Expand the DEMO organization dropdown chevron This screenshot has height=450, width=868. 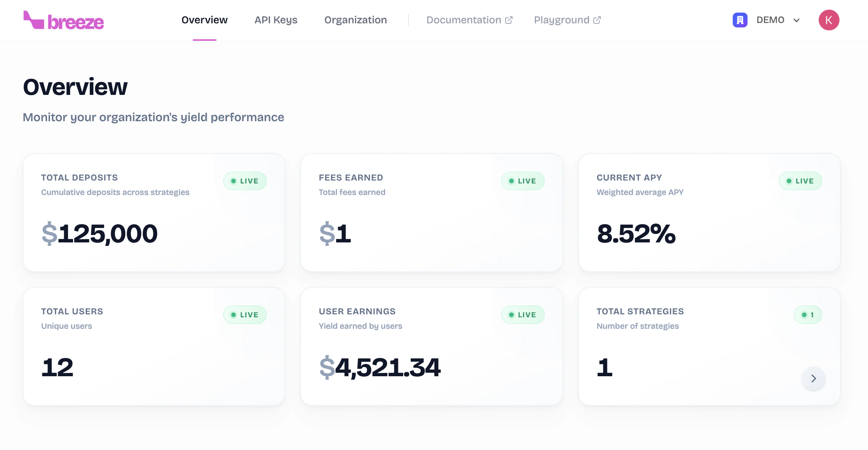pyautogui.click(x=796, y=20)
